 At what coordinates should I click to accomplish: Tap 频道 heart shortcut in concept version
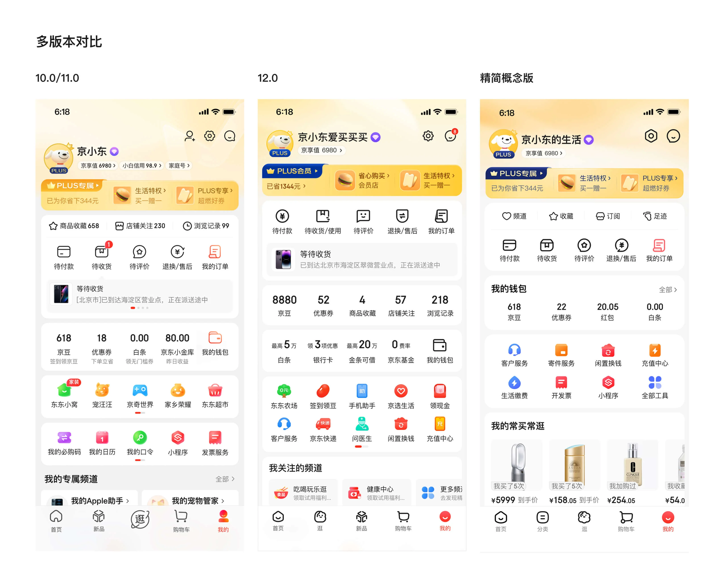[x=514, y=216]
